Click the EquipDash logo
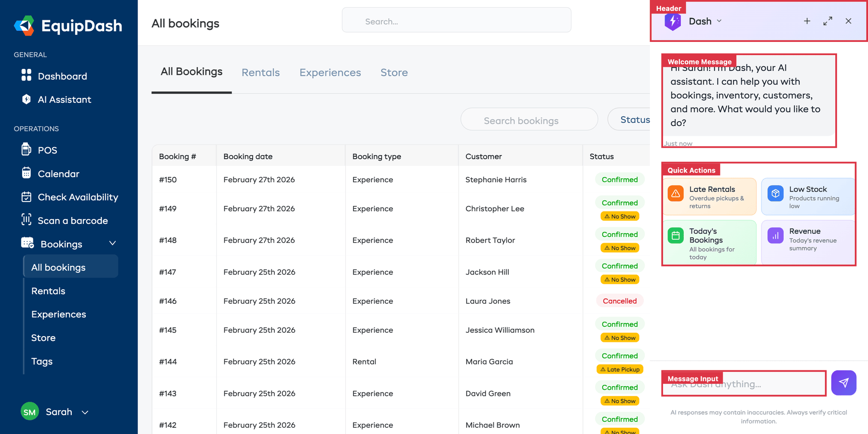 [x=68, y=26]
